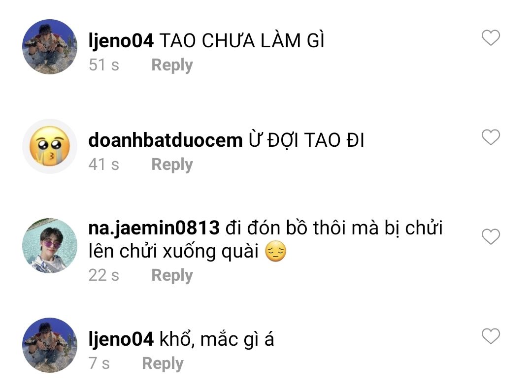Select the comment text "Ừ ĐỢI TAO ĐI"
This screenshot has width=532, height=392.
point(306,140)
